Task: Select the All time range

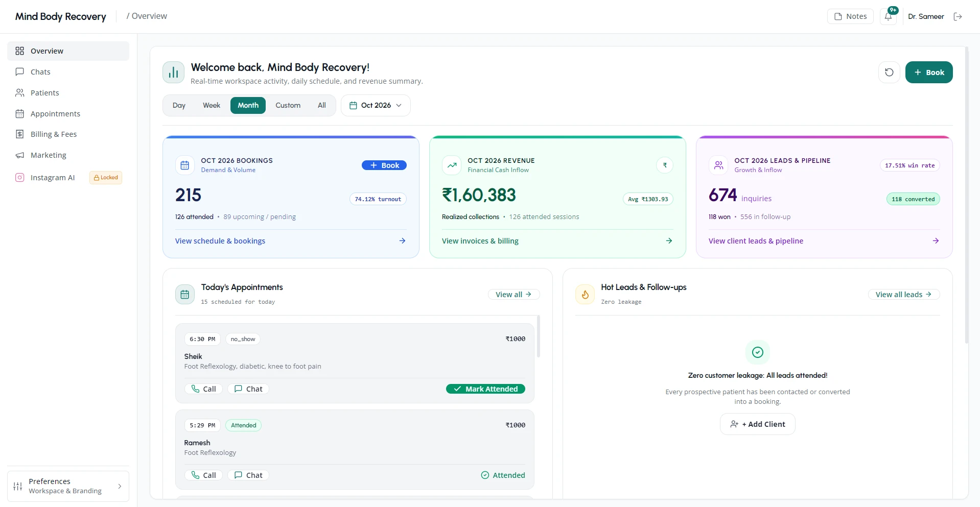Action: (322, 106)
